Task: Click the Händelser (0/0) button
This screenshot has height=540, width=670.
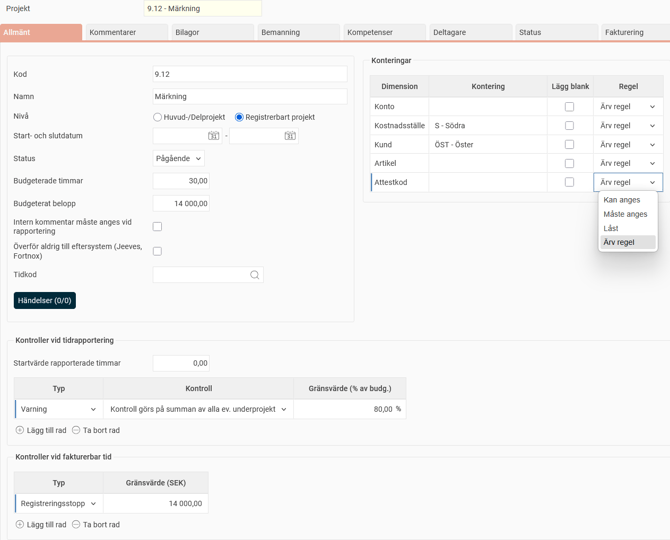Action: (45, 300)
